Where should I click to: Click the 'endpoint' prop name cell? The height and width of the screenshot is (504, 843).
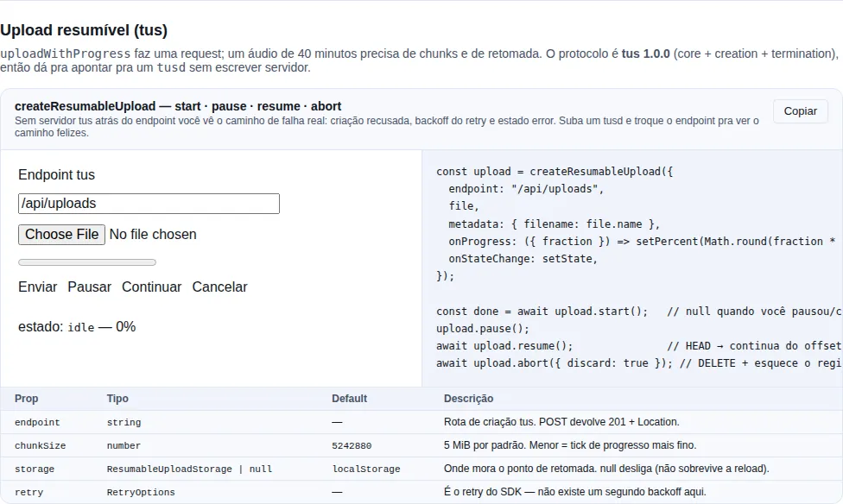[37, 422]
